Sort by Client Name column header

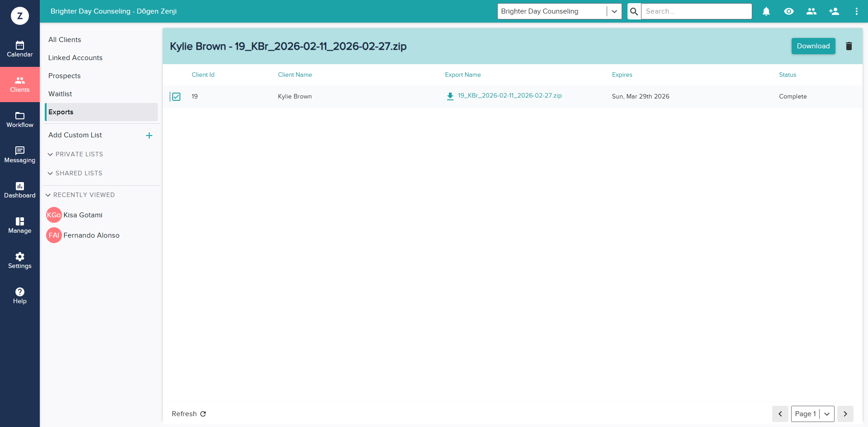coord(295,75)
